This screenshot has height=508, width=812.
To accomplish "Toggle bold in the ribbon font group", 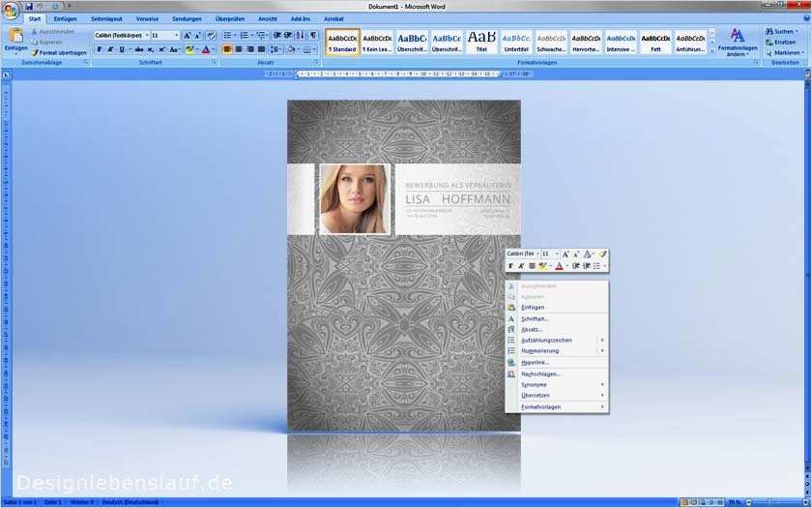I will point(99,49).
